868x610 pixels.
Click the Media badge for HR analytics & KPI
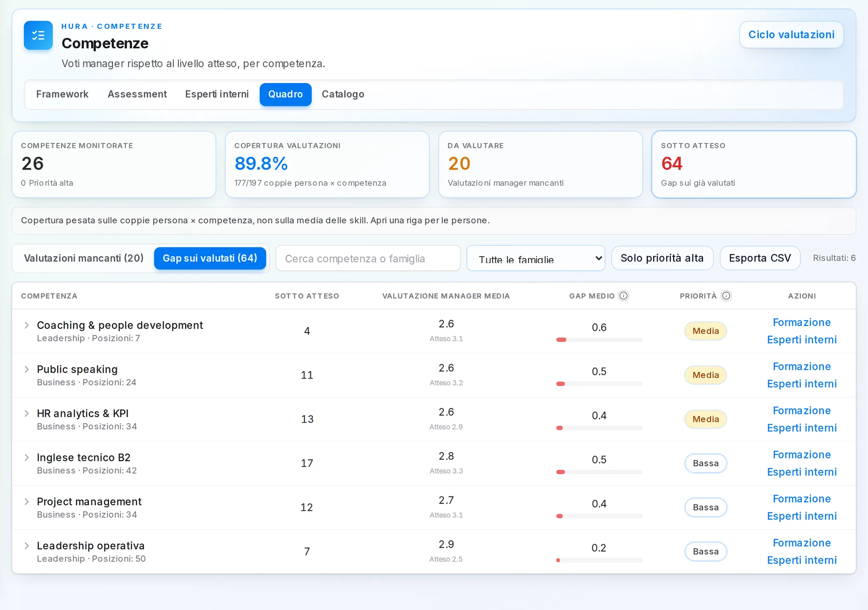706,419
